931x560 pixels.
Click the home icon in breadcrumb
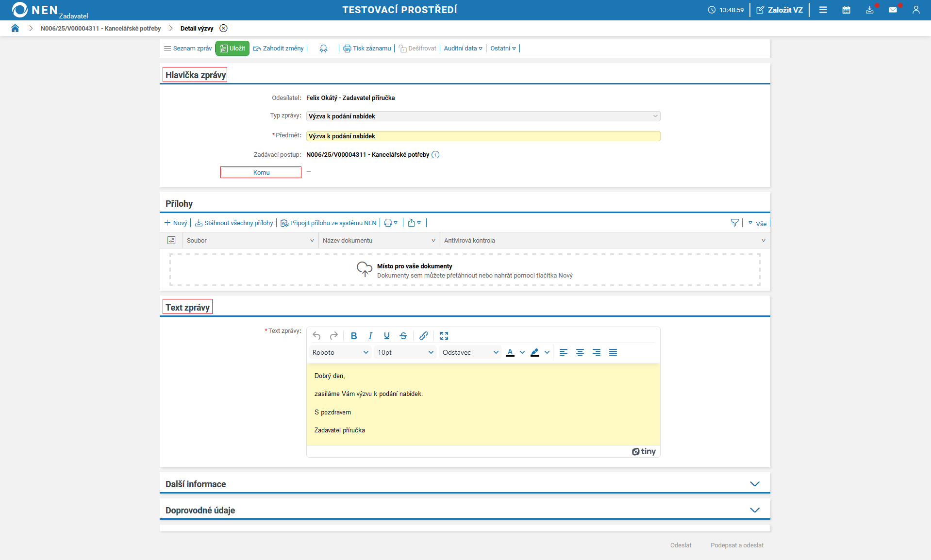coord(15,28)
